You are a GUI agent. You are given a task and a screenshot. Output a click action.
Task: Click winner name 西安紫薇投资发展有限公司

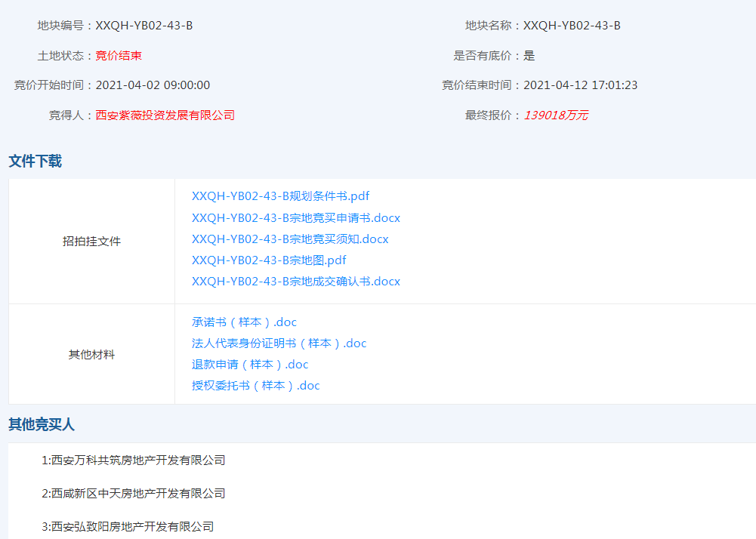click(165, 115)
